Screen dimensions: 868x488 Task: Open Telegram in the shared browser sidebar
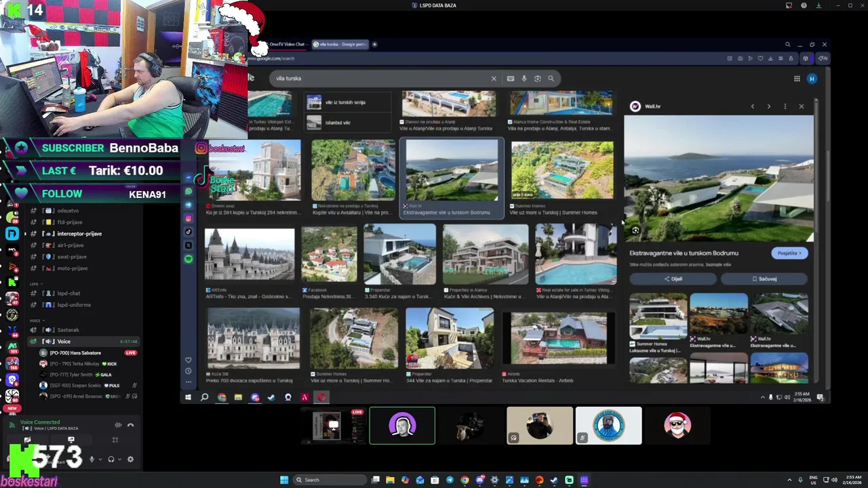(189, 205)
